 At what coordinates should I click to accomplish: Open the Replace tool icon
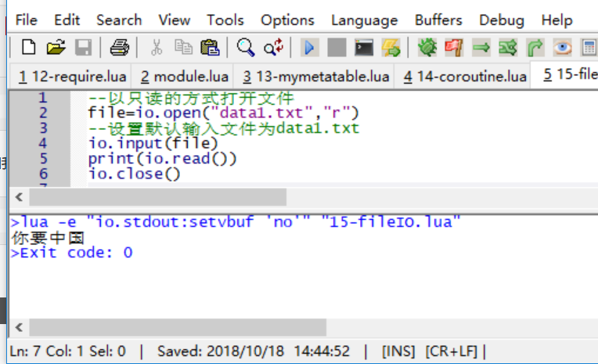coord(273,48)
